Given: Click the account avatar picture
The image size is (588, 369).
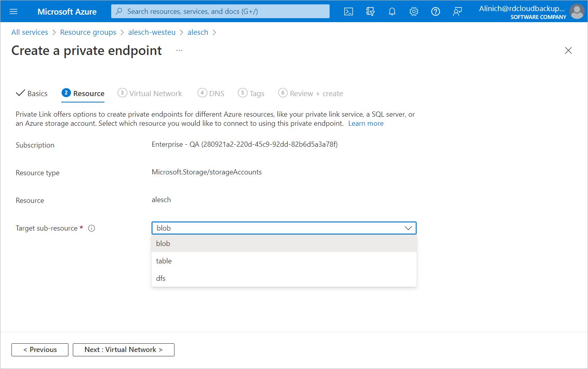Looking at the screenshot, I should (577, 11).
